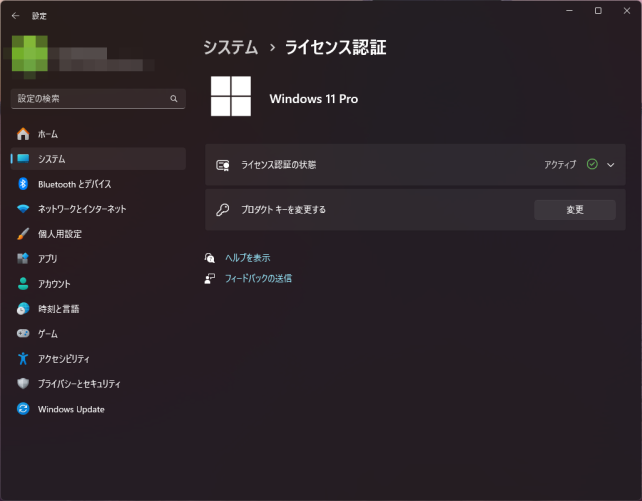Select Bluetooth とデバイス in sidebar

pos(98,184)
